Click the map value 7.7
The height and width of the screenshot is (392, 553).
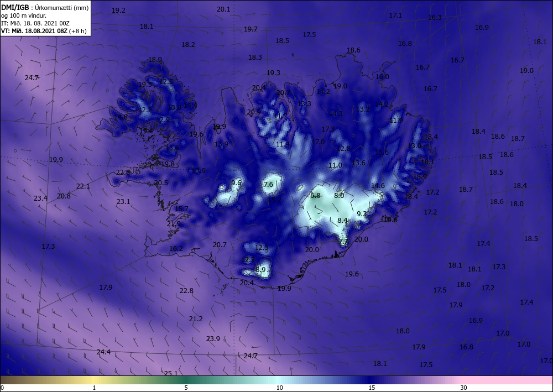[x=343, y=241]
